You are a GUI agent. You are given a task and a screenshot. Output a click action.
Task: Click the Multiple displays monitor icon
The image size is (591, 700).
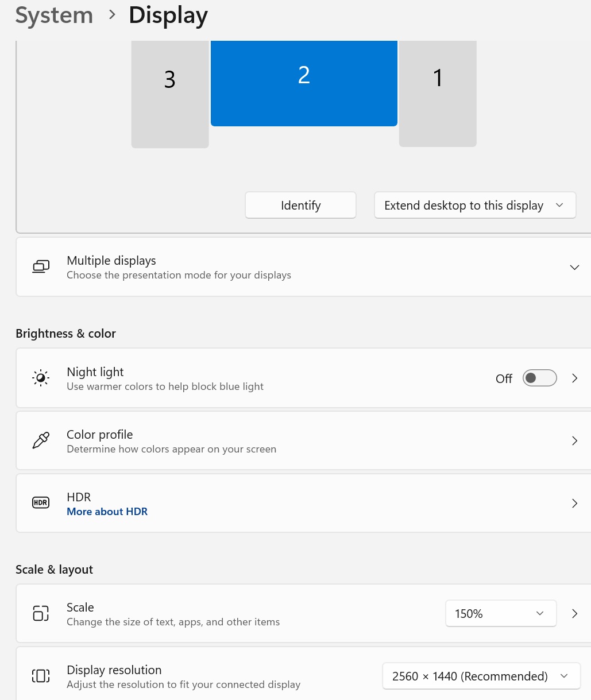click(41, 267)
